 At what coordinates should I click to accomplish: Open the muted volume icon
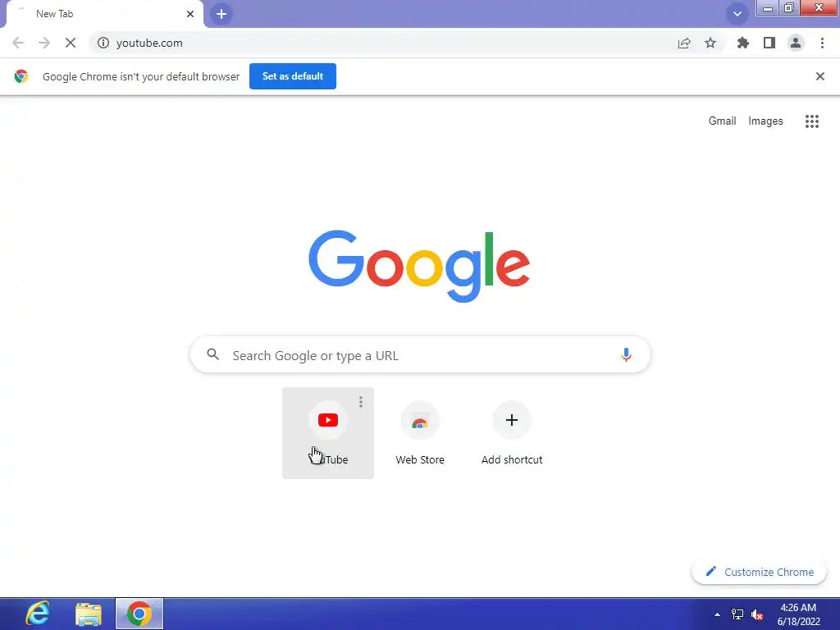[757, 614]
